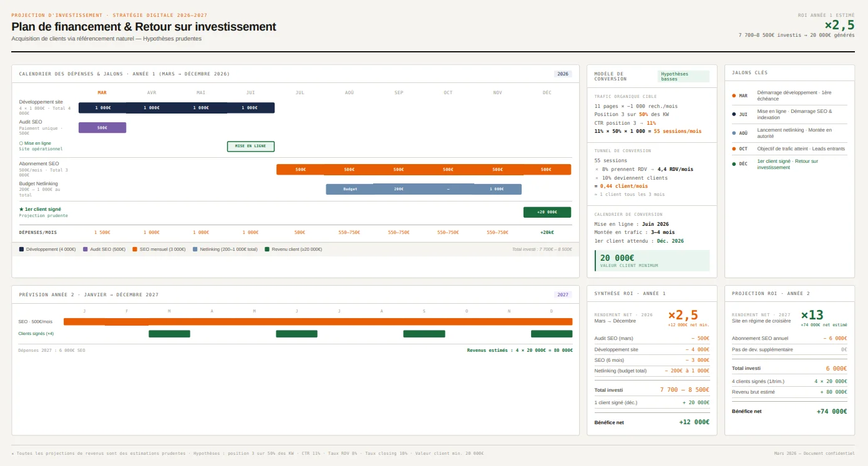868x466 pixels.
Task: Click the orange SEO 500€/mois bar for 2027
Action: (x=318, y=321)
